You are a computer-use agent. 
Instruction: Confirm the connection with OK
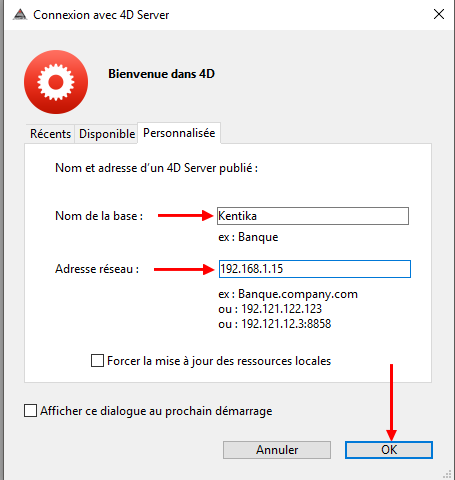(x=389, y=450)
